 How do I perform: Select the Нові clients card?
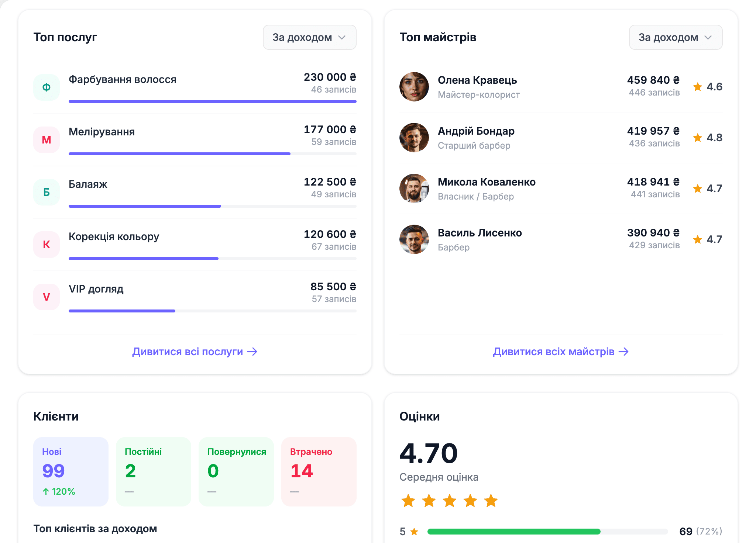[71, 472]
